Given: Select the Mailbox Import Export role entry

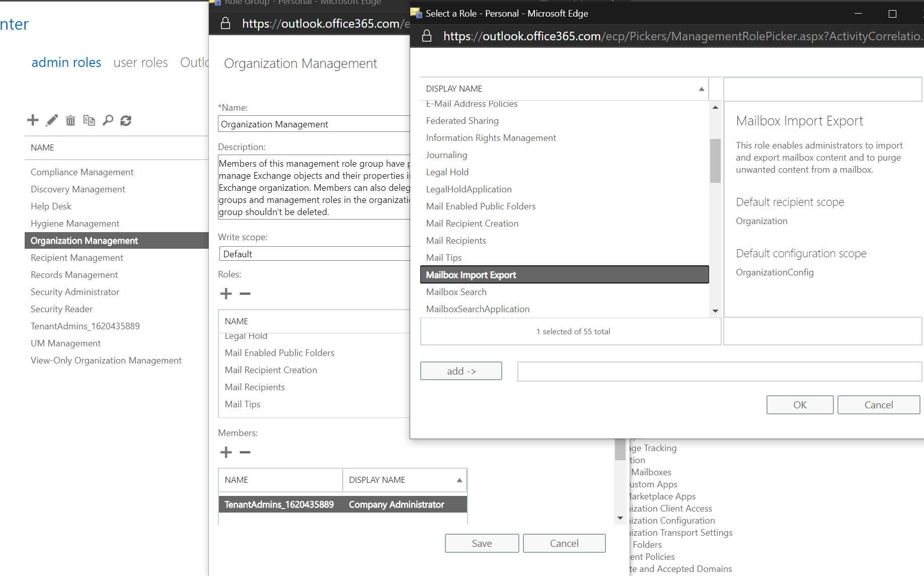Looking at the screenshot, I should [564, 274].
